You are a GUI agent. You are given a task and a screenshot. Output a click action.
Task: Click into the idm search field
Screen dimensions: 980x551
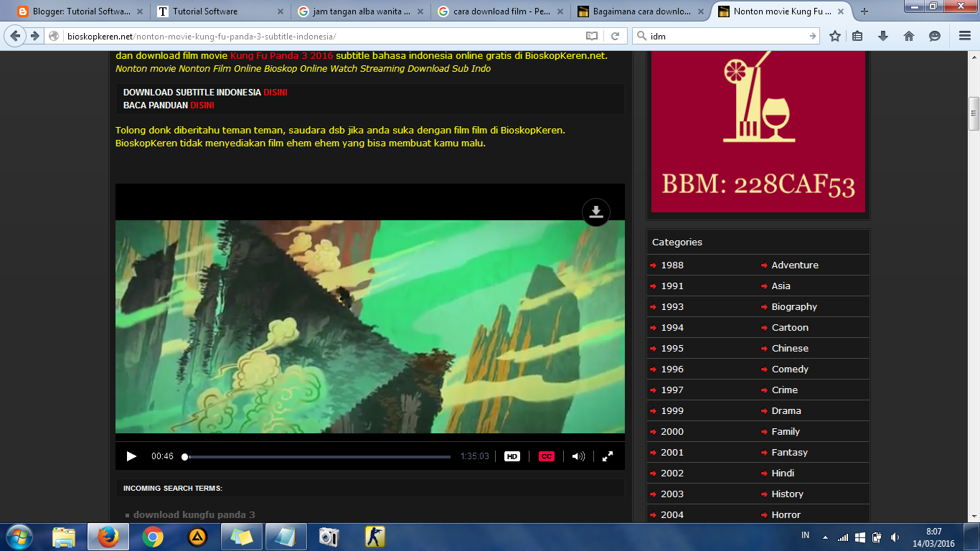coord(726,36)
